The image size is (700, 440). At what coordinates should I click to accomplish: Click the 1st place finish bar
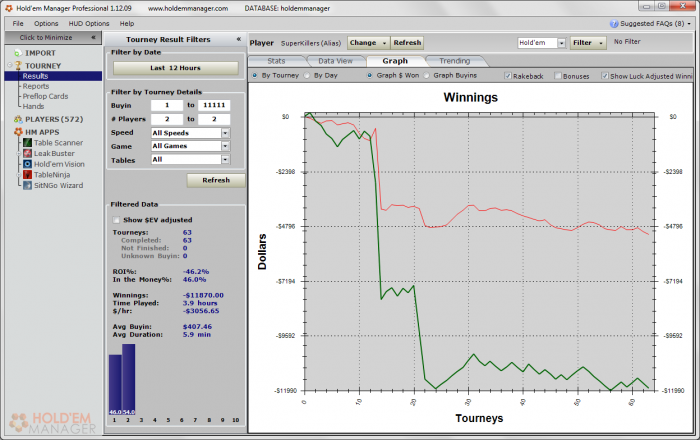coord(115,385)
